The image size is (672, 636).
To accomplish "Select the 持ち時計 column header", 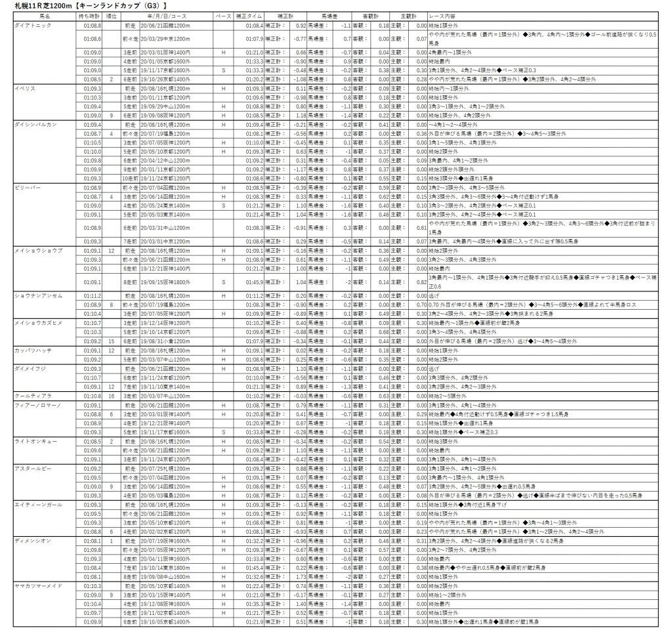I will point(89,15).
